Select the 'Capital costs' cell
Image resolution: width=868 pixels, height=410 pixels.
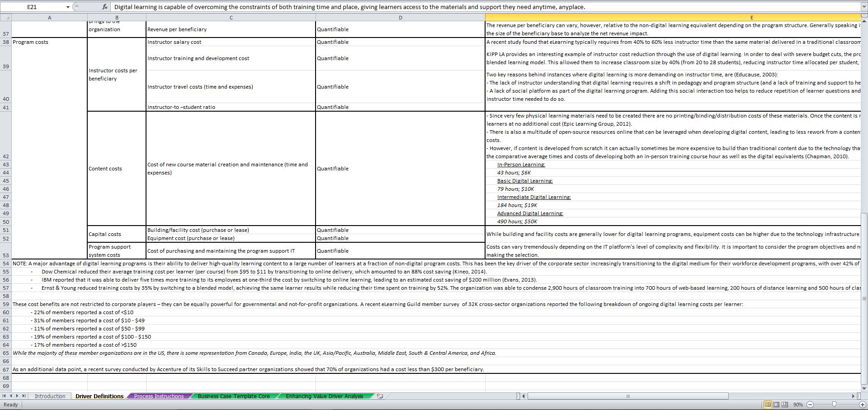pos(117,234)
